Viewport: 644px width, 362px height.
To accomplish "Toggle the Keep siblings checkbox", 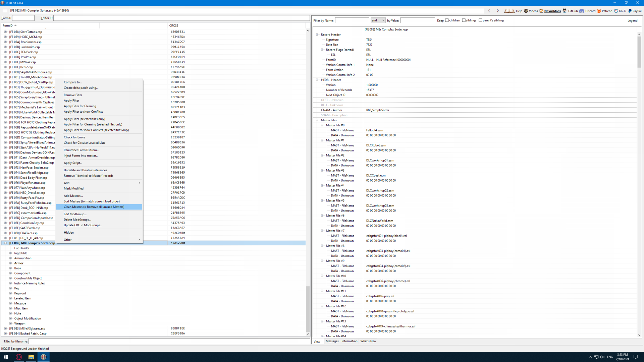I will pyautogui.click(x=464, y=20).
